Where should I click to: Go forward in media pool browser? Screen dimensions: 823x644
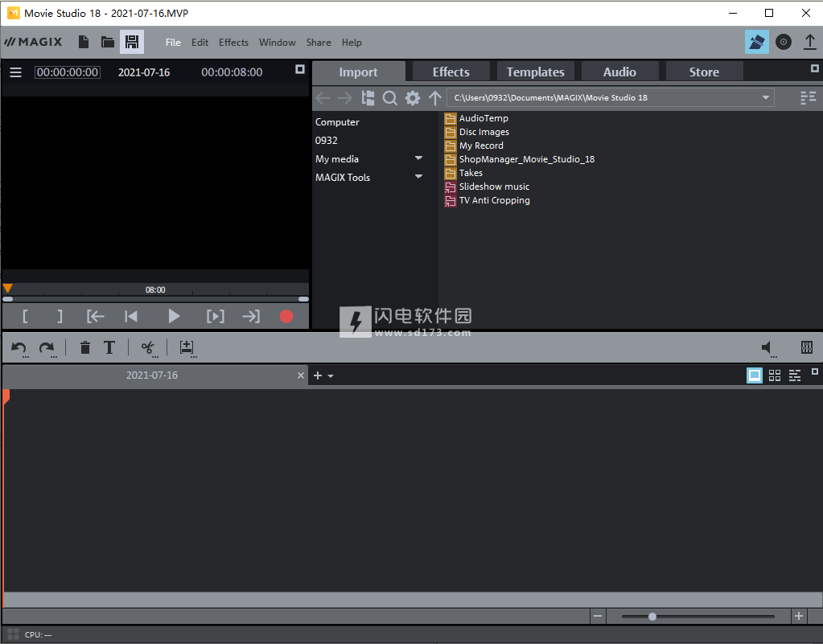pyautogui.click(x=345, y=98)
